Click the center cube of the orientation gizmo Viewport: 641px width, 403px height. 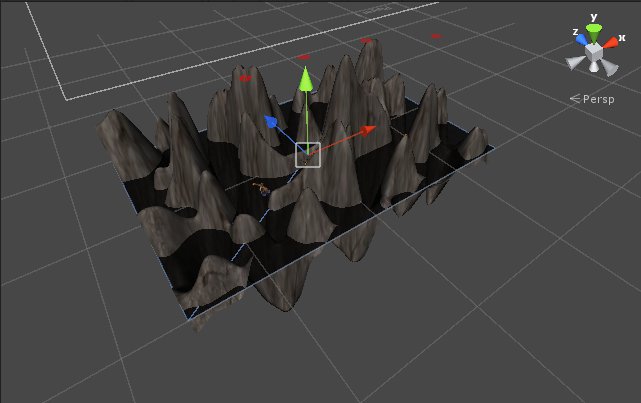click(594, 52)
